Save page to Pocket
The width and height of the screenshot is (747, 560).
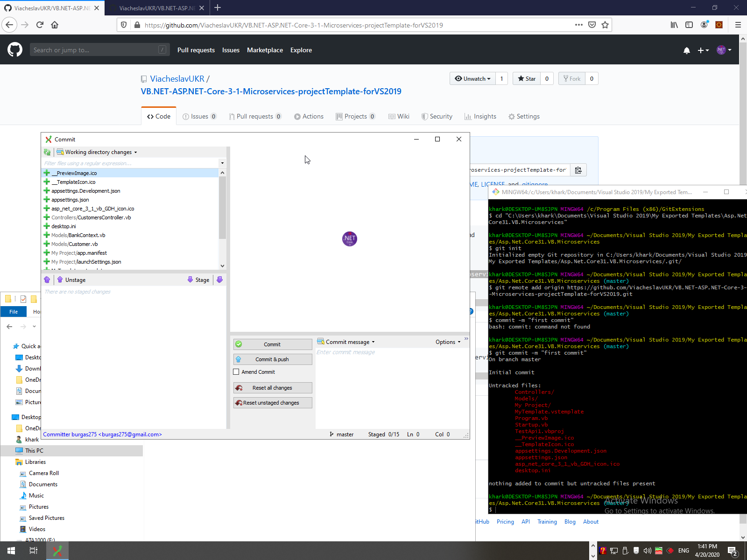(x=592, y=25)
